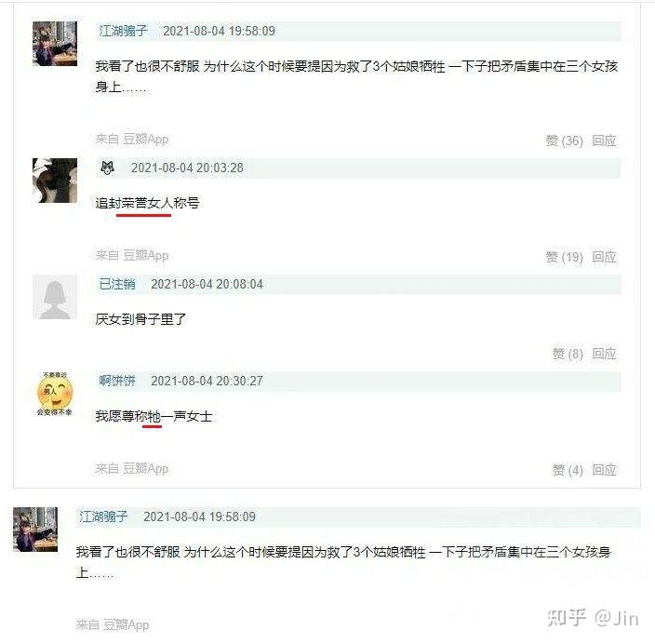This screenshot has width=655, height=644.
Task: Like the comment with 赞 (8)
Action: [568, 354]
